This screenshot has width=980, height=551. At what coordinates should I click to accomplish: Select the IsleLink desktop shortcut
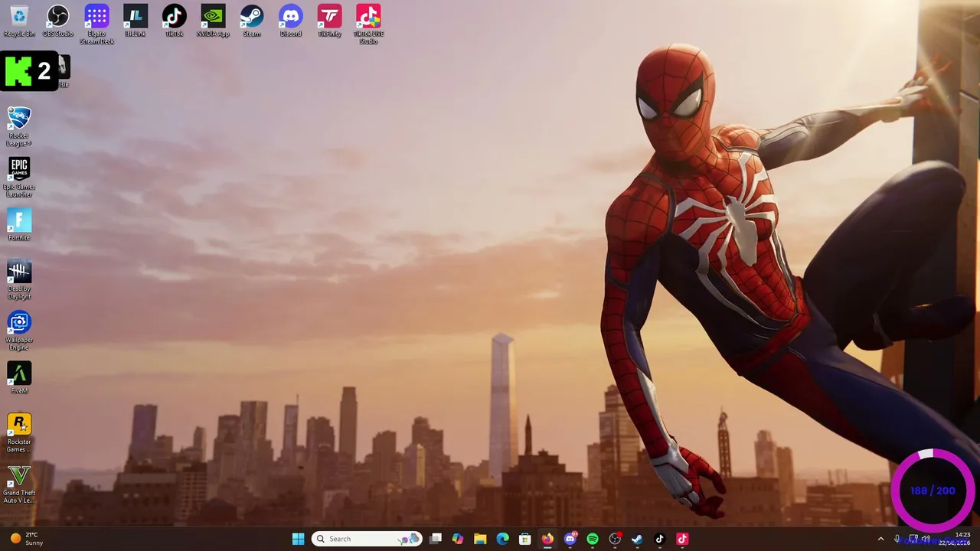coord(136,21)
